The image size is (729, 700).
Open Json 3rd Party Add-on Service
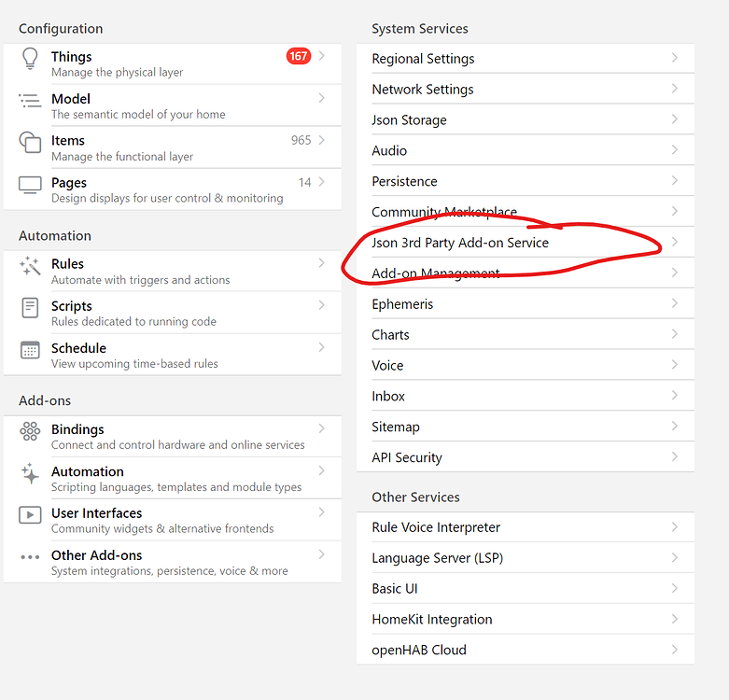coord(460,243)
